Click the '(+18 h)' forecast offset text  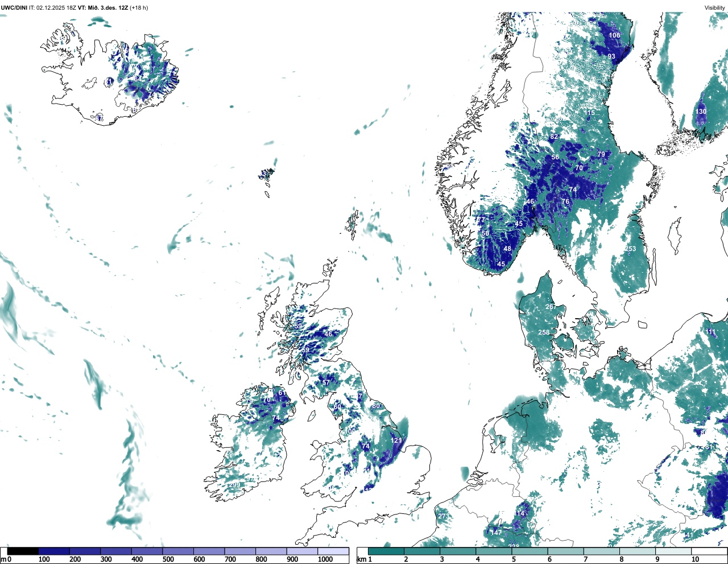[139, 8]
